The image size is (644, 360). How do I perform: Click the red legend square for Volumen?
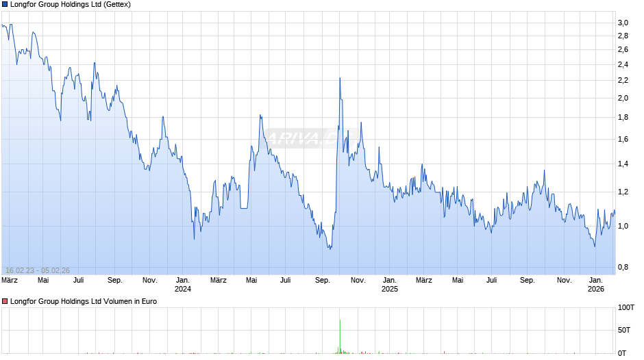tap(5, 301)
